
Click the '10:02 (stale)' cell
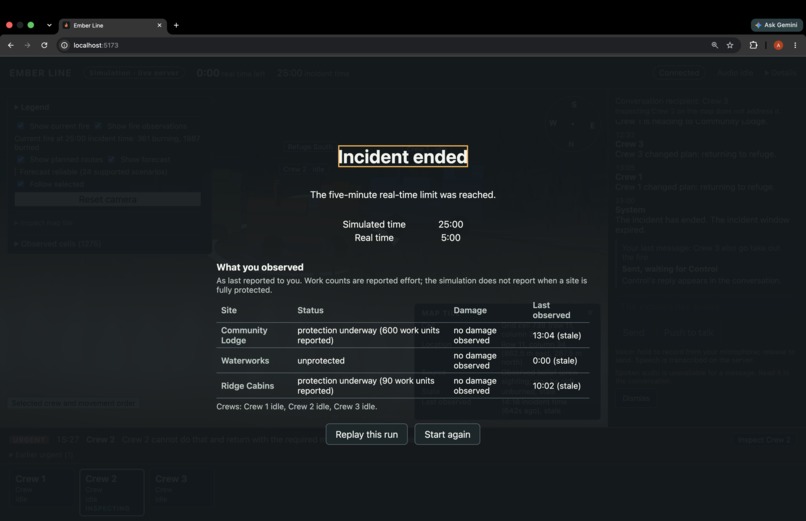point(557,386)
